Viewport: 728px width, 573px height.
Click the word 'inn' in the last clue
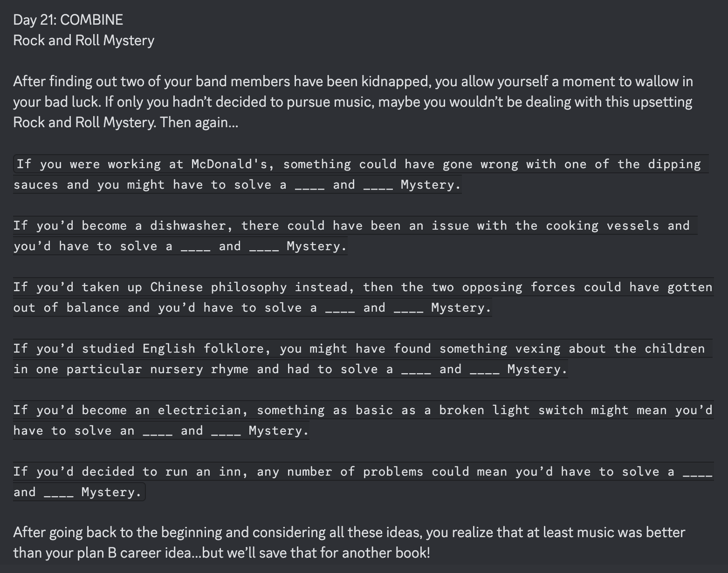coord(230,471)
